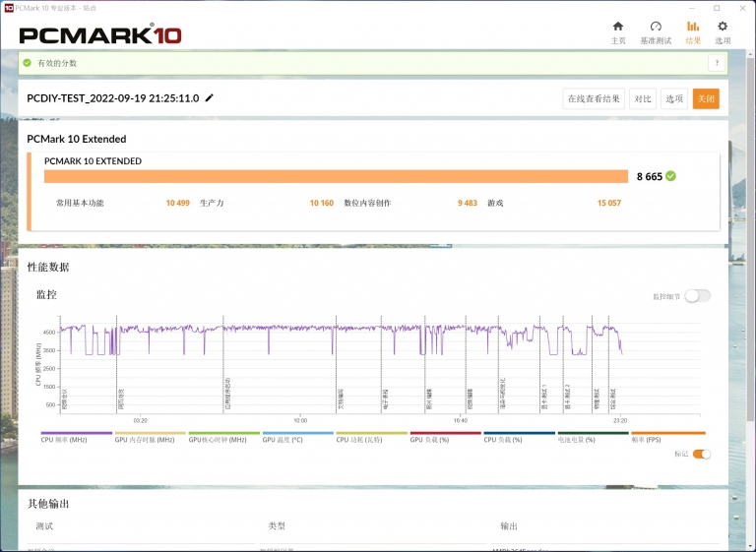Screen dimensions: 756x552
Task: Edit result name with pencil icon
Action: tap(210, 97)
